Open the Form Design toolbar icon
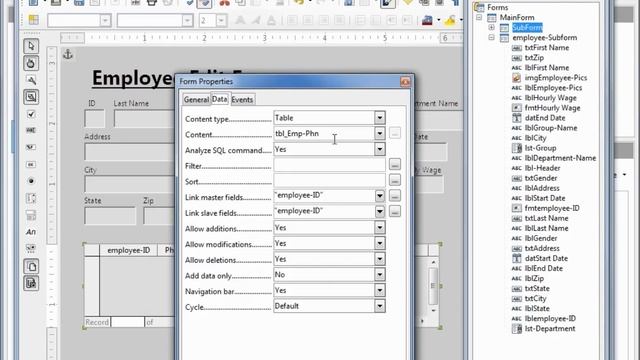Viewport: 640px width, 360px height. [31, 266]
